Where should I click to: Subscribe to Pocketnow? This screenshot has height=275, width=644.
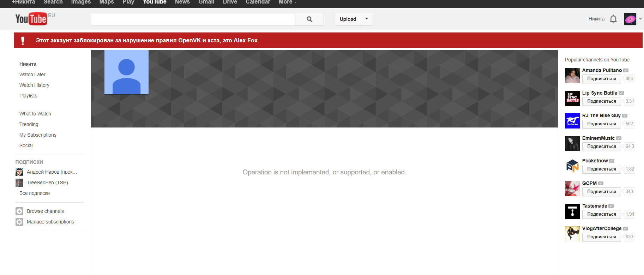pyautogui.click(x=602, y=169)
